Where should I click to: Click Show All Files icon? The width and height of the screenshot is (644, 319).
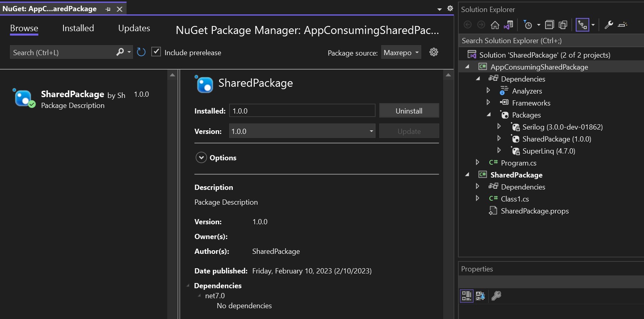[563, 25]
